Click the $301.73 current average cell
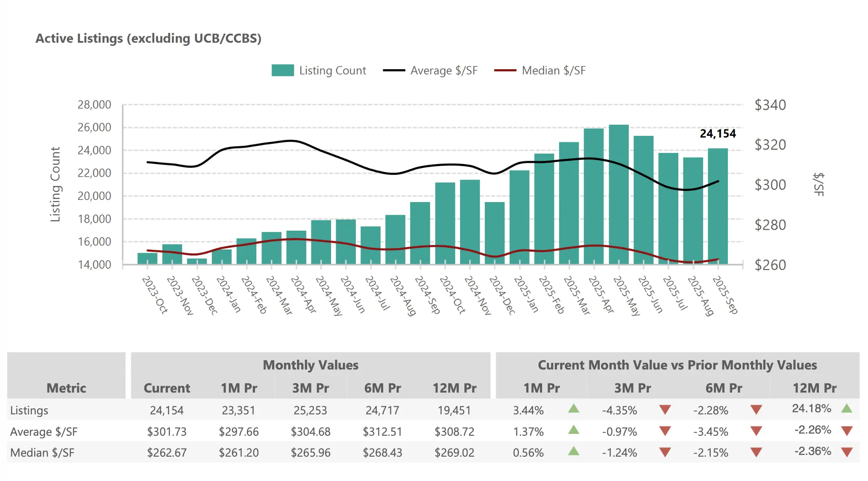This screenshot has height=481, width=868. (167, 431)
